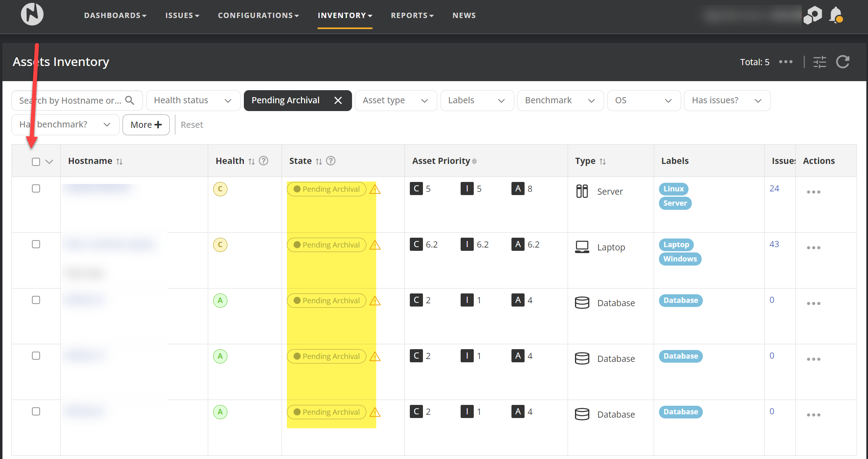Expand the Has issues? filter dropdown

(x=727, y=100)
